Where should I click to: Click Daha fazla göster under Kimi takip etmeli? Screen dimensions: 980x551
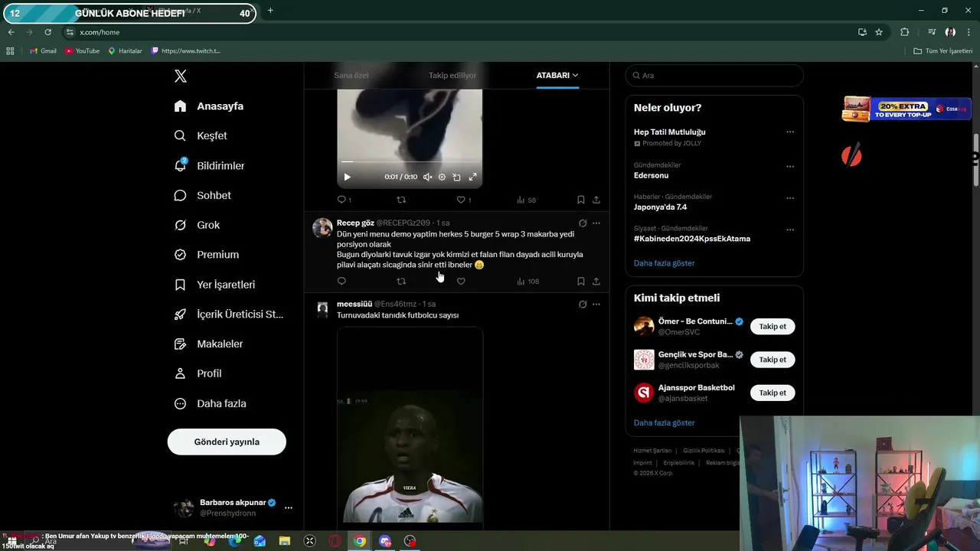pos(664,422)
